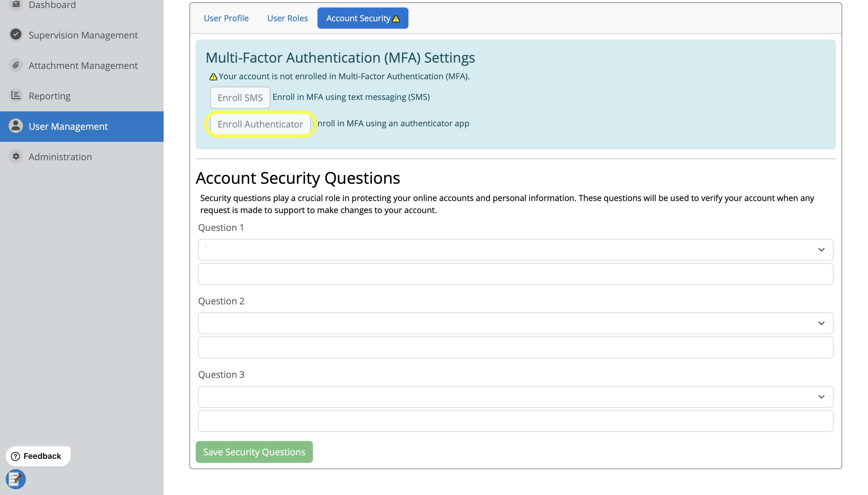The height and width of the screenshot is (495, 868).
Task: Click the Reporting chart icon
Action: [x=15, y=95]
